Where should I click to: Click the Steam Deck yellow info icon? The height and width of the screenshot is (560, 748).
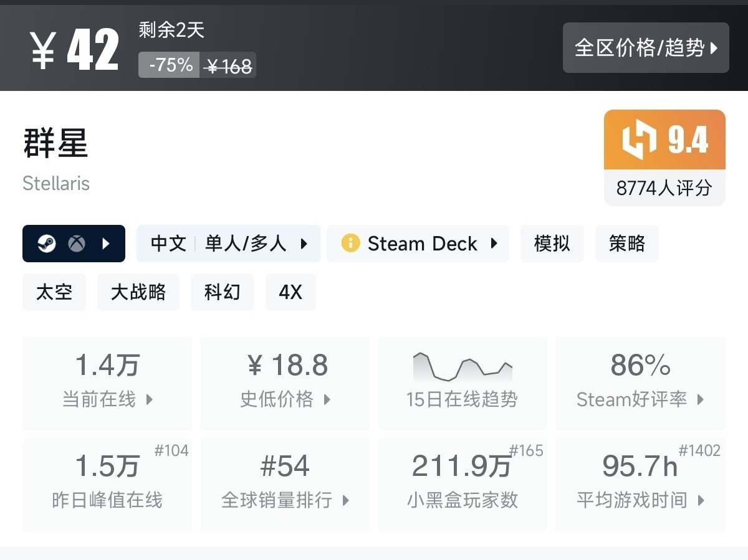350,244
